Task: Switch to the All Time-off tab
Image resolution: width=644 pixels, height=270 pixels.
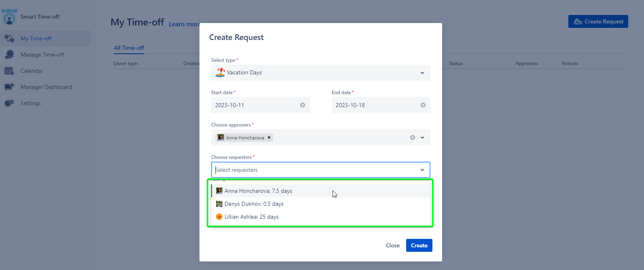Action: point(129,48)
